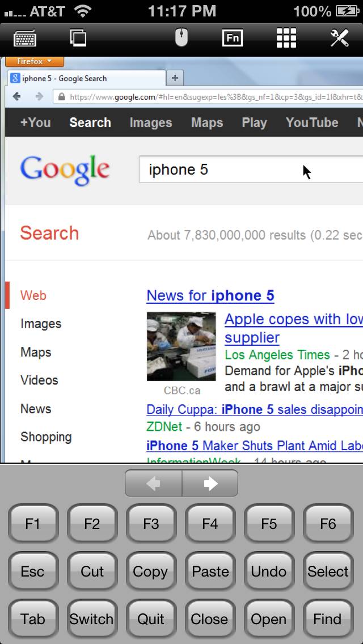Open the grid apps icon in toolbar

coord(286,38)
